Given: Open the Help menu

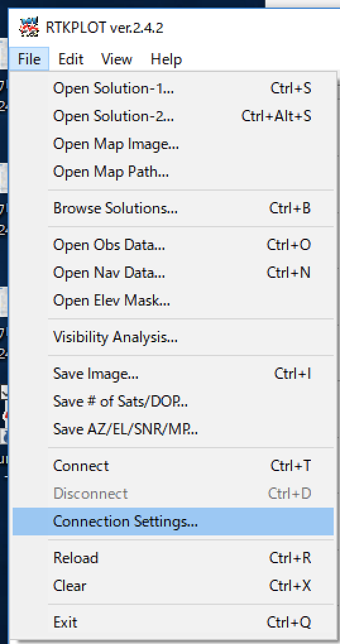Looking at the screenshot, I should pyautogui.click(x=166, y=59).
